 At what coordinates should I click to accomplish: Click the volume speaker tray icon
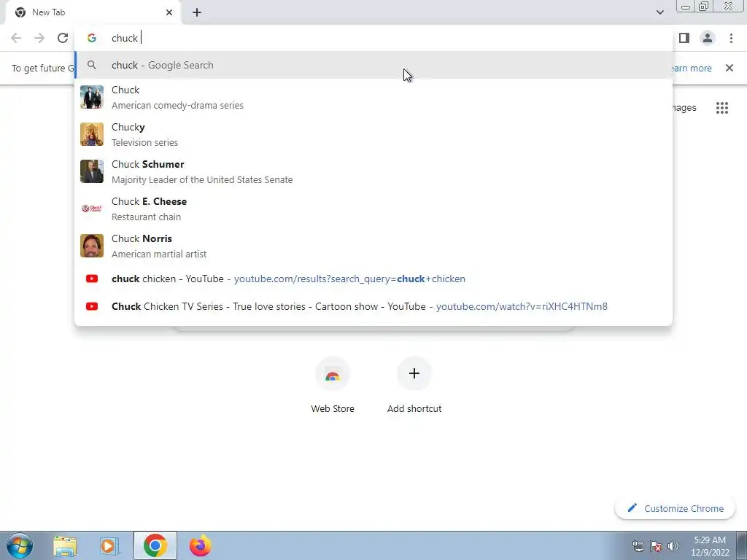(x=673, y=546)
